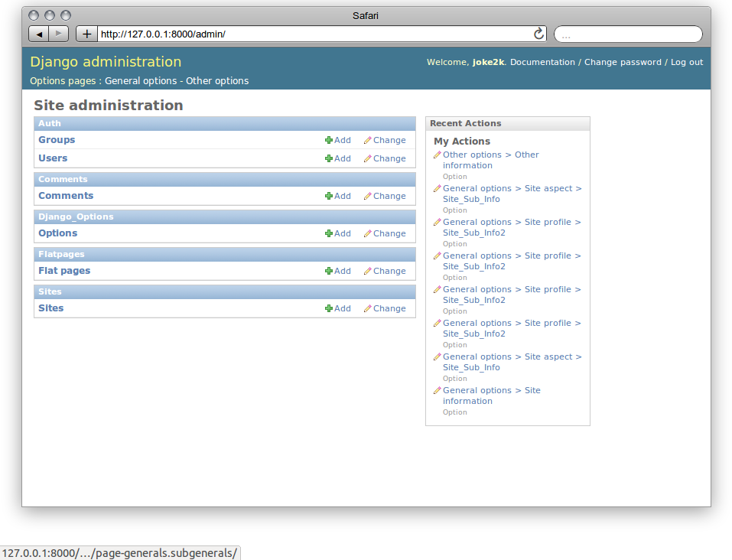
Task: Click the browser back arrow button
Action: tap(39, 34)
